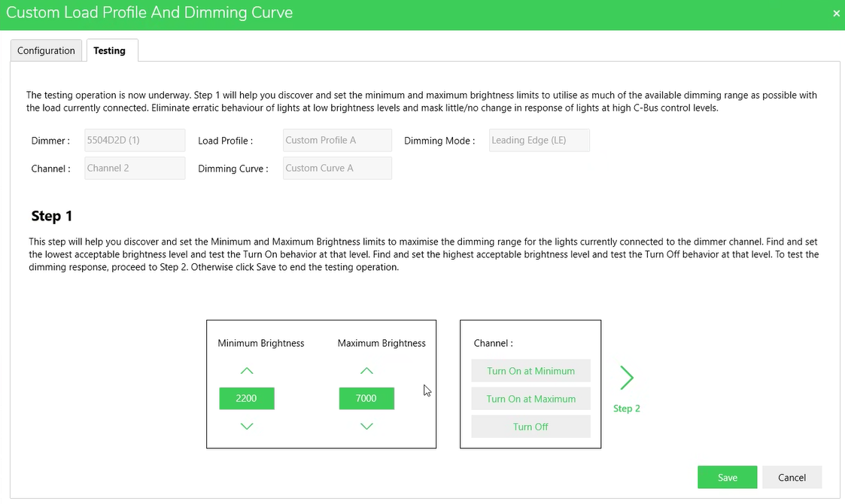Image resolution: width=845 pixels, height=504 pixels.
Task: Click Maximum Brightness value 7000
Action: (366, 399)
